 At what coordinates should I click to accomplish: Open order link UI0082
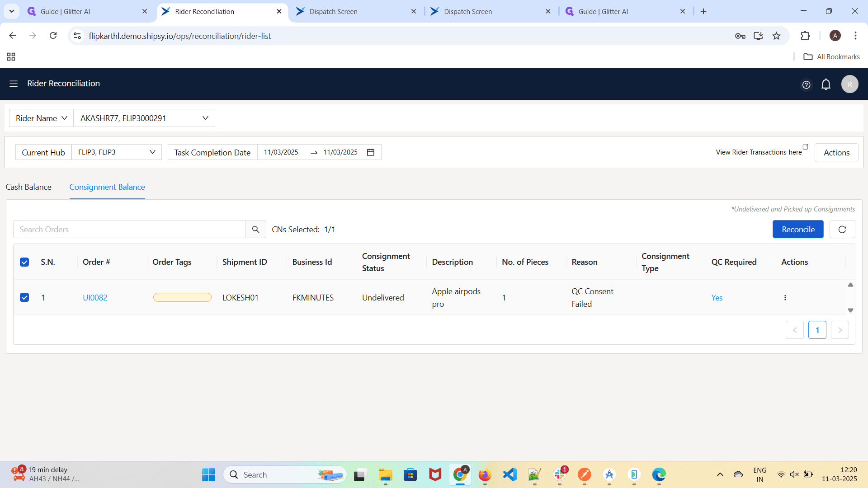[95, 297]
